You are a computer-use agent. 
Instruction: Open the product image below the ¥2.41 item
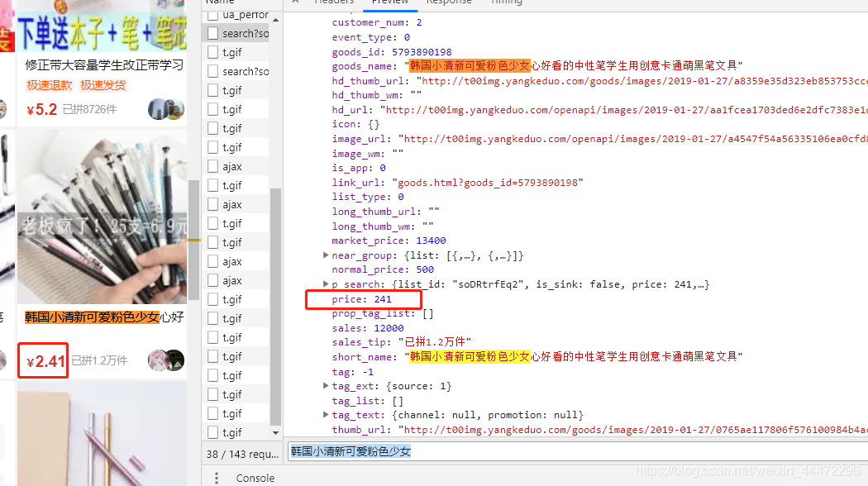tap(102, 434)
